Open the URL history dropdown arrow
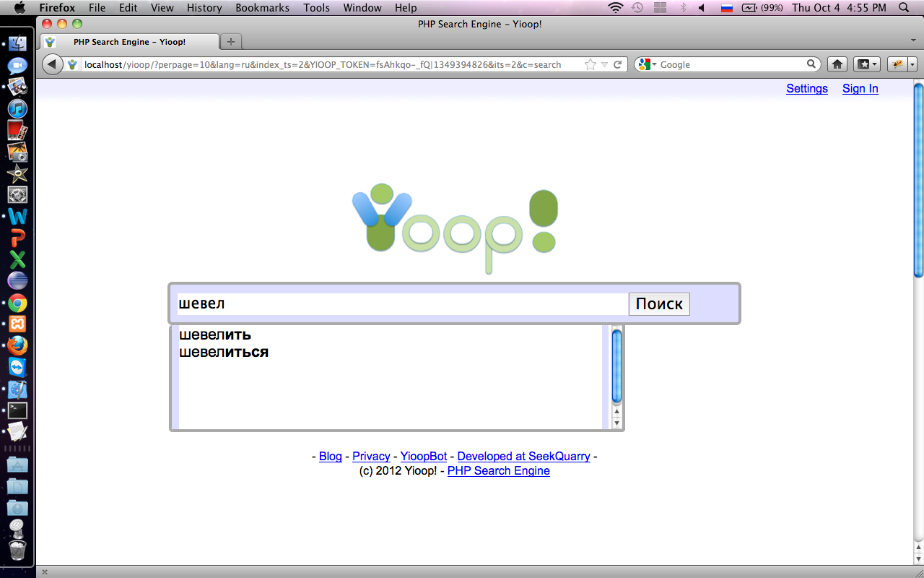Viewport: 924px width, 578px height. click(605, 64)
